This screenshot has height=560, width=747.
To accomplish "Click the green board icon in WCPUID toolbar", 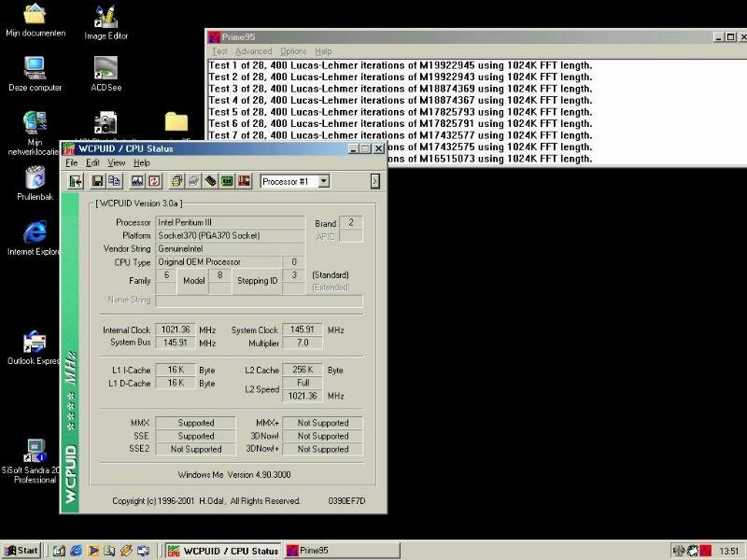I will coord(227,181).
